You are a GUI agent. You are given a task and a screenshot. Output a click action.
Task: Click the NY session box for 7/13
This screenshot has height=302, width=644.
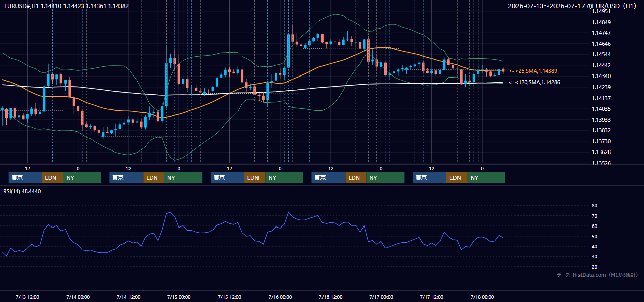tap(82, 178)
